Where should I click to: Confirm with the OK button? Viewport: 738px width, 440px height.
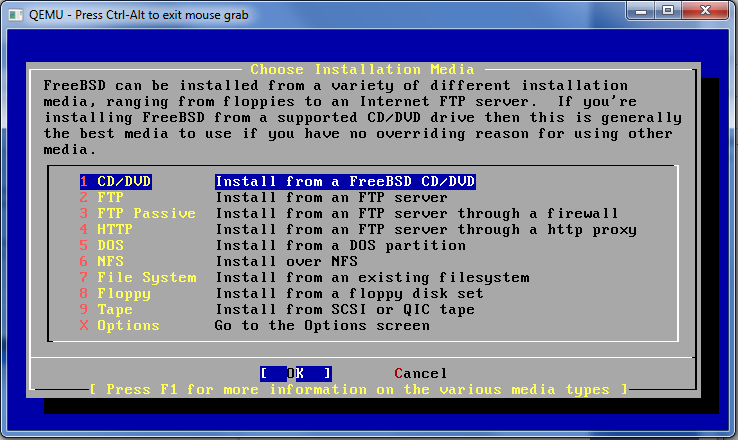(296, 374)
